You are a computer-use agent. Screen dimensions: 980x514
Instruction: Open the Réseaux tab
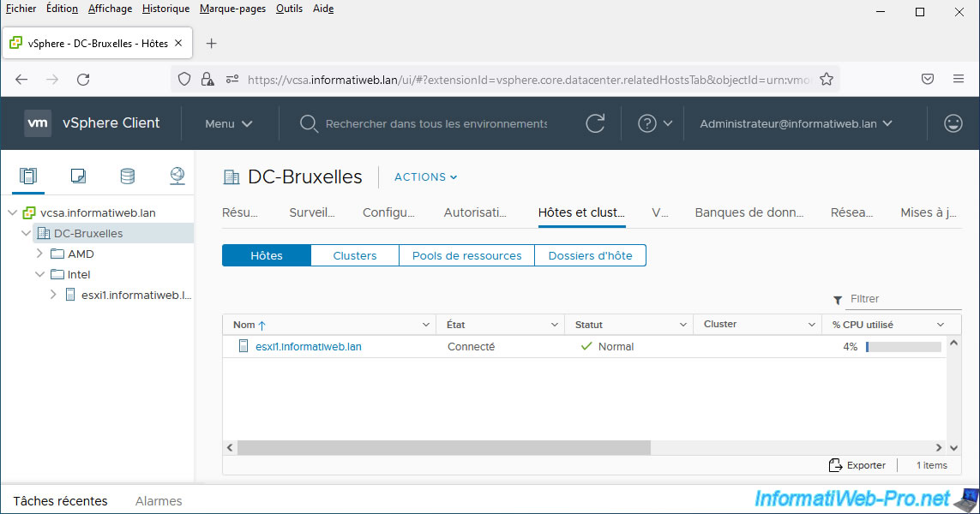[x=852, y=213]
